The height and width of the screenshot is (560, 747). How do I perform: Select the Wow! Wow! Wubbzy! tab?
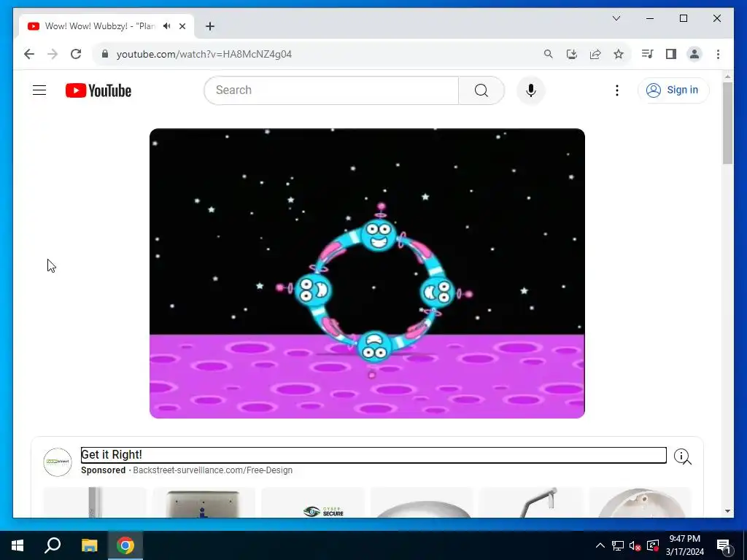pyautogui.click(x=99, y=26)
